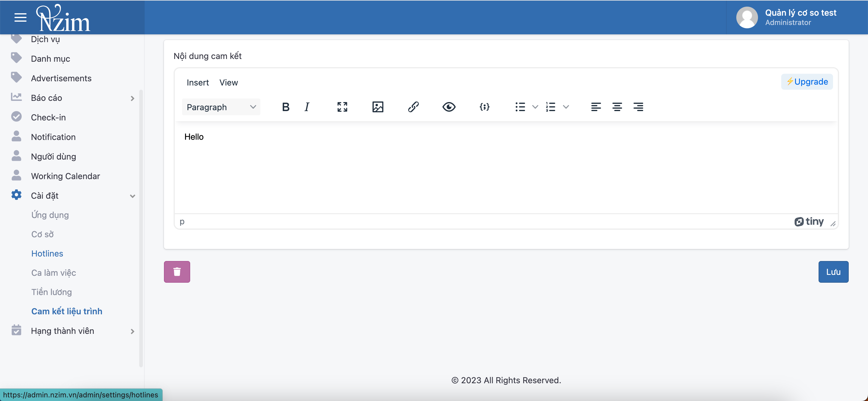
Task: Preview content with the eye icon
Action: [x=448, y=107]
